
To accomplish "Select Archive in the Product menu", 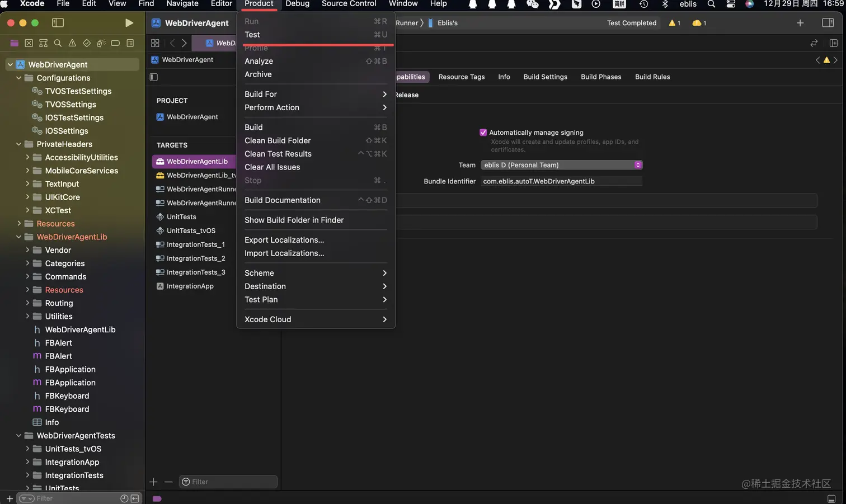I will [316, 74].
